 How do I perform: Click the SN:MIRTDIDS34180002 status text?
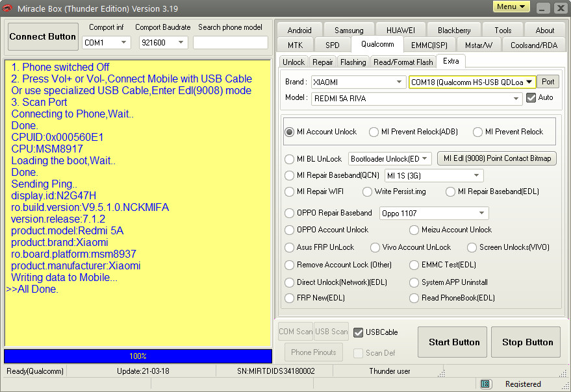coord(275,371)
